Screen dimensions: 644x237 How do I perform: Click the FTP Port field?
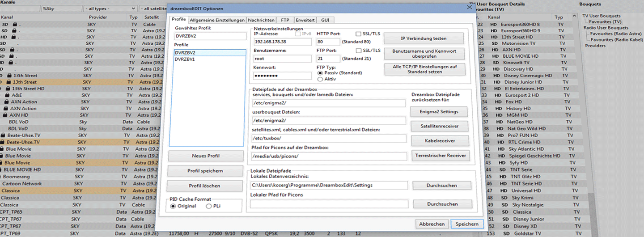point(328,59)
